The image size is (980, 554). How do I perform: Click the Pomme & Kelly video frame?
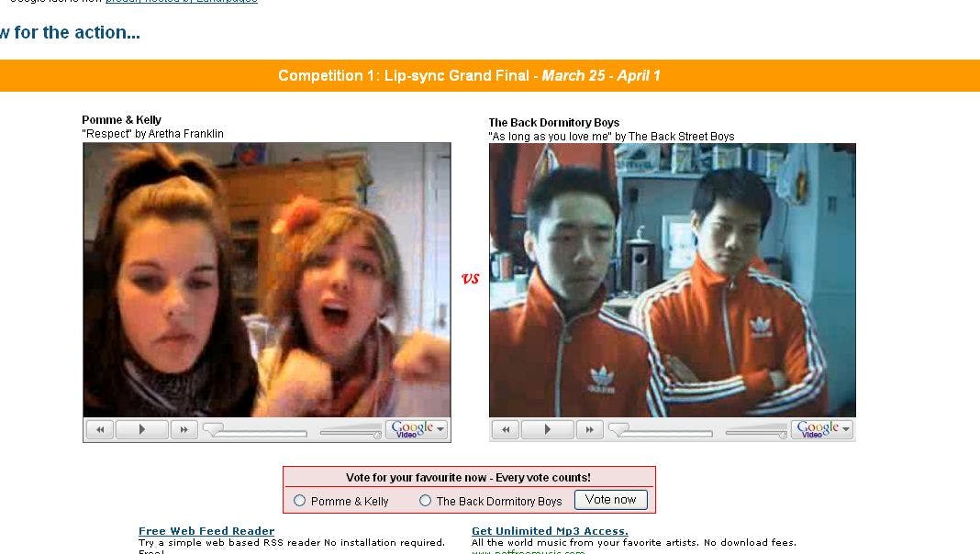[x=267, y=280]
